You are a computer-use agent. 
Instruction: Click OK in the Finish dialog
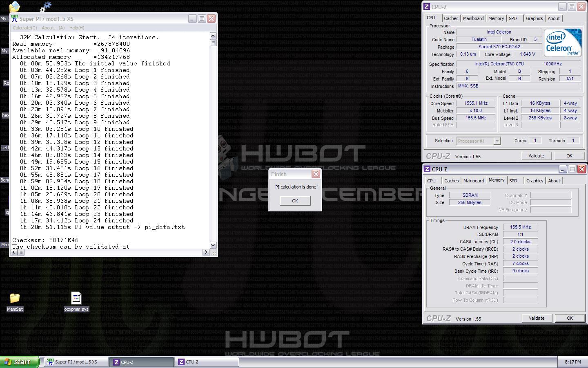pos(295,201)
